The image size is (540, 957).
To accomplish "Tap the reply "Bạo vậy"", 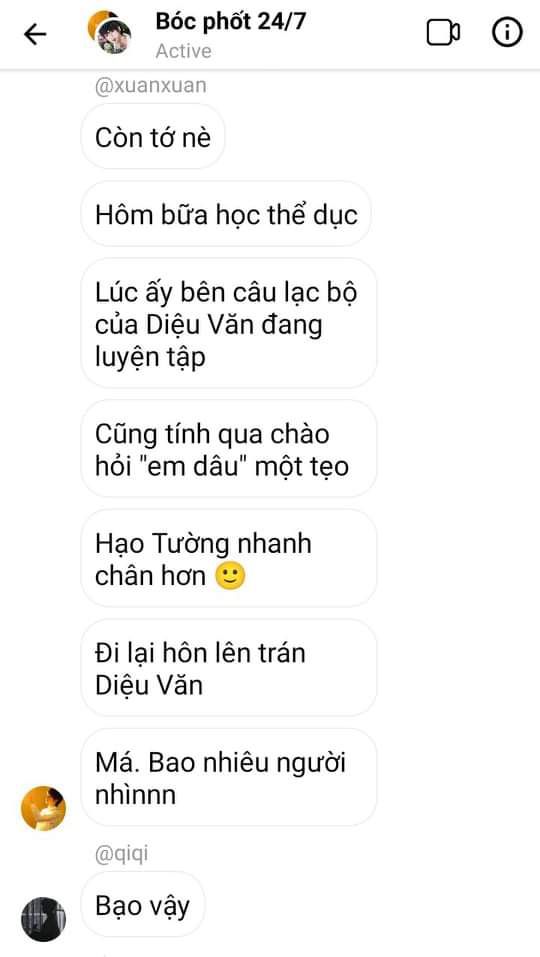I will click(143, 906).
